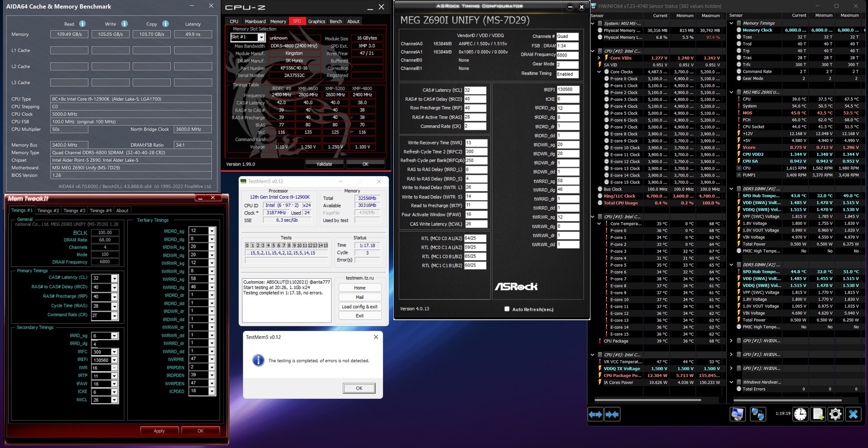Click the Read info icon in AIDA64
This screenshot has width=868, height=448.
(82, 24)
